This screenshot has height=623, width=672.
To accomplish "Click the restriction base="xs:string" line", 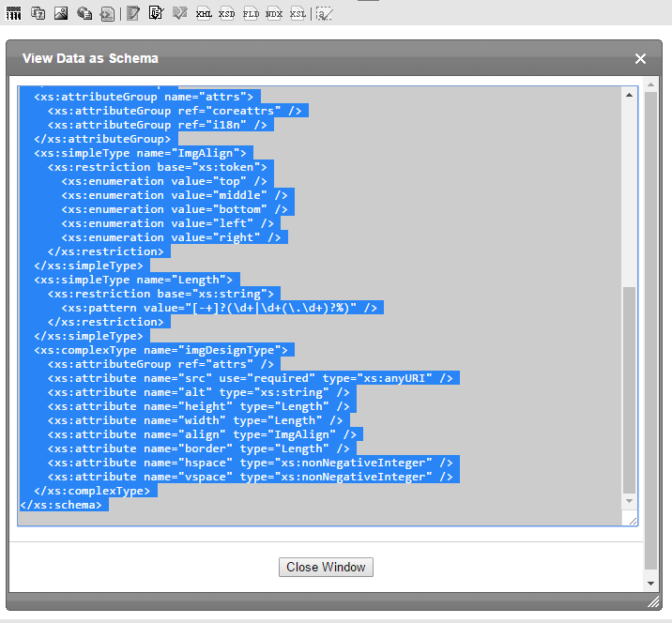I will [x=160, y=294].
